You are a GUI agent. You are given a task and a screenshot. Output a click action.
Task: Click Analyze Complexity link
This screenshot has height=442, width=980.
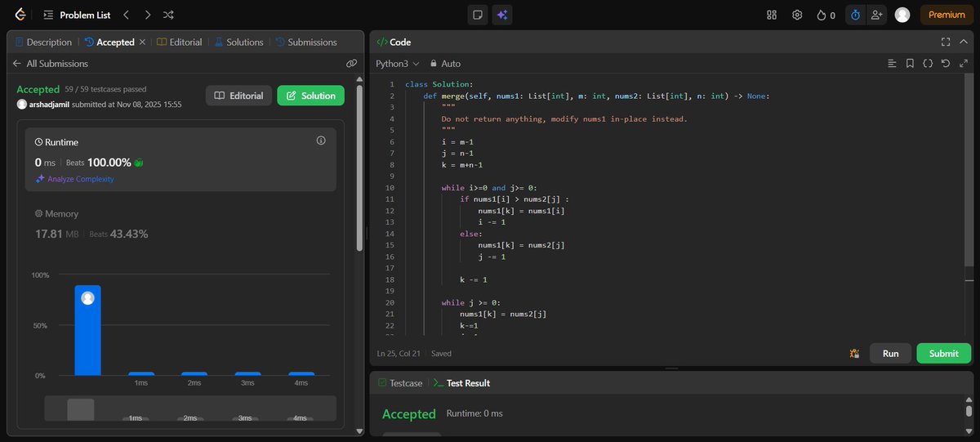click(x=75, y=179)
